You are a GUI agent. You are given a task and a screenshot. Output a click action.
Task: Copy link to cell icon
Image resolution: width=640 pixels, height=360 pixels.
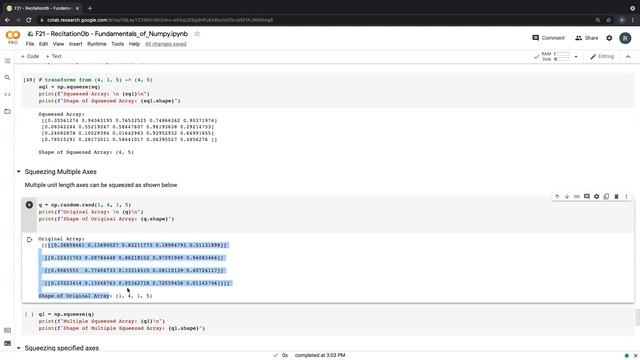point(577,197)
